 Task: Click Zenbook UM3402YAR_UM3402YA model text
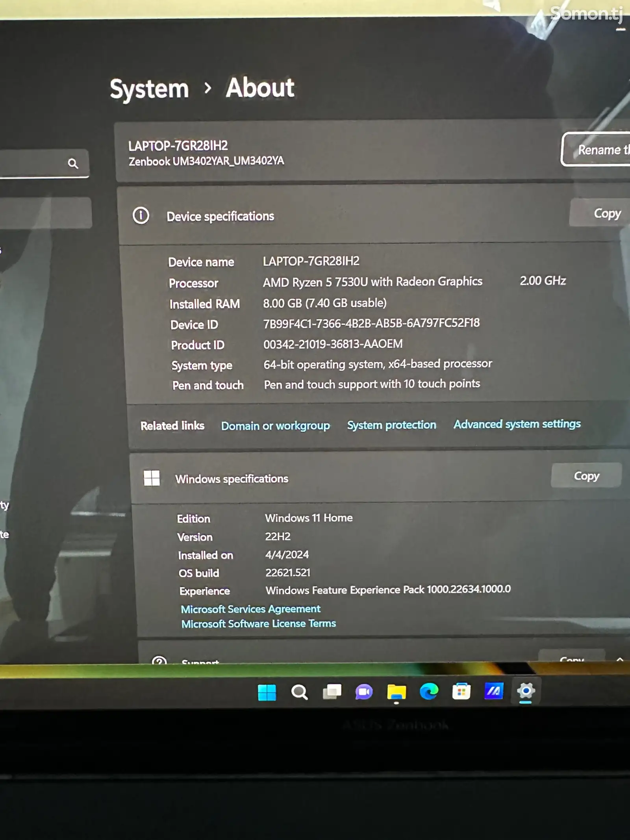206,161
